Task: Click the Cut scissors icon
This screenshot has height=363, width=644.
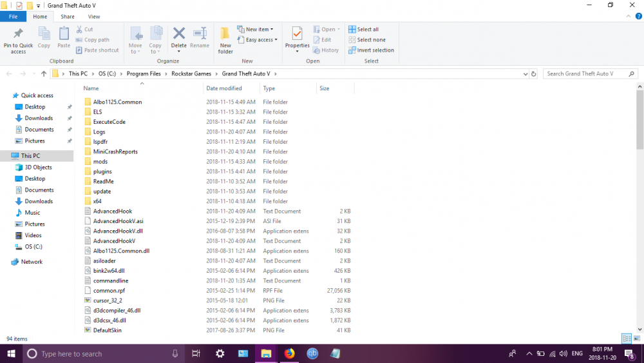Action: click(x=79, y=29)
